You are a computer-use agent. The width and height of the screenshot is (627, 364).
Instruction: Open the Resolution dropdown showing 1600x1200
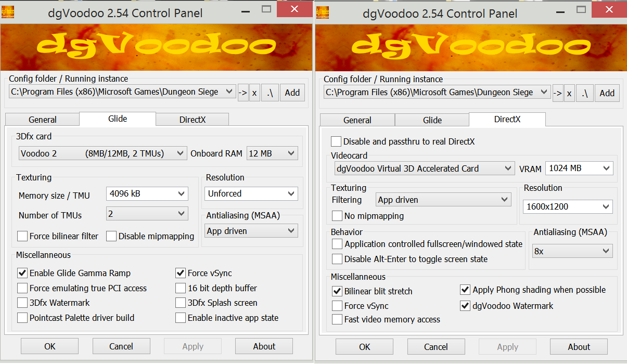pyautogui.click(x=568, y=206)
